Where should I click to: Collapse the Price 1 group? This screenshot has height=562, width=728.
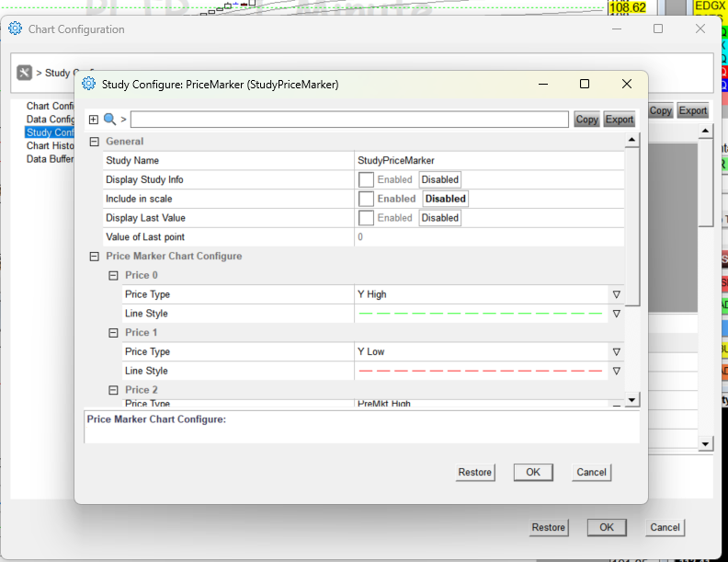click(x=113, y=333)
